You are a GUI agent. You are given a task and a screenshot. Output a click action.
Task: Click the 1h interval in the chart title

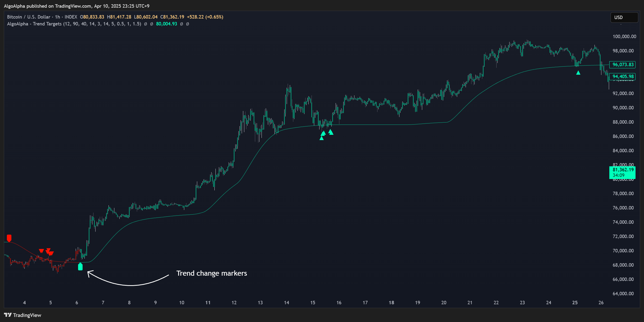coord(57,17)
